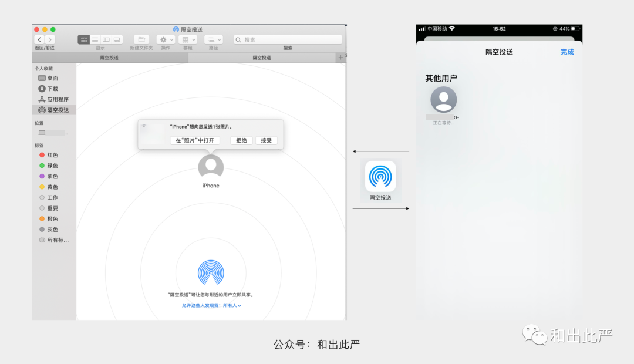Click the large AirDrop radar icon in Finder
634x364 pixels.
[211, 273]
